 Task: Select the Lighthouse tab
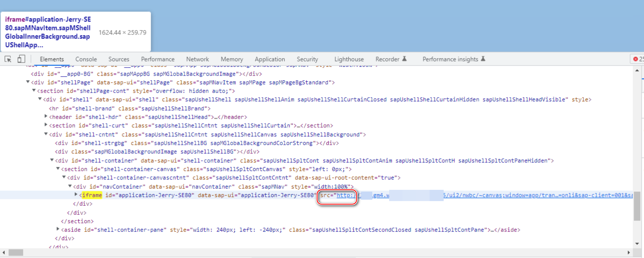[x=349, y=59]
